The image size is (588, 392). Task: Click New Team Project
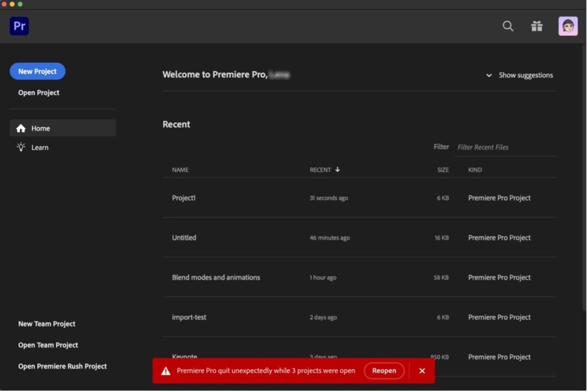tap(47, 324)
